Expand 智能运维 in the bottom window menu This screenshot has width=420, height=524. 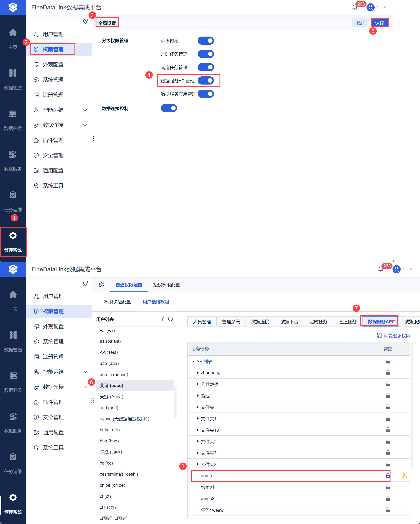[86, 372]
